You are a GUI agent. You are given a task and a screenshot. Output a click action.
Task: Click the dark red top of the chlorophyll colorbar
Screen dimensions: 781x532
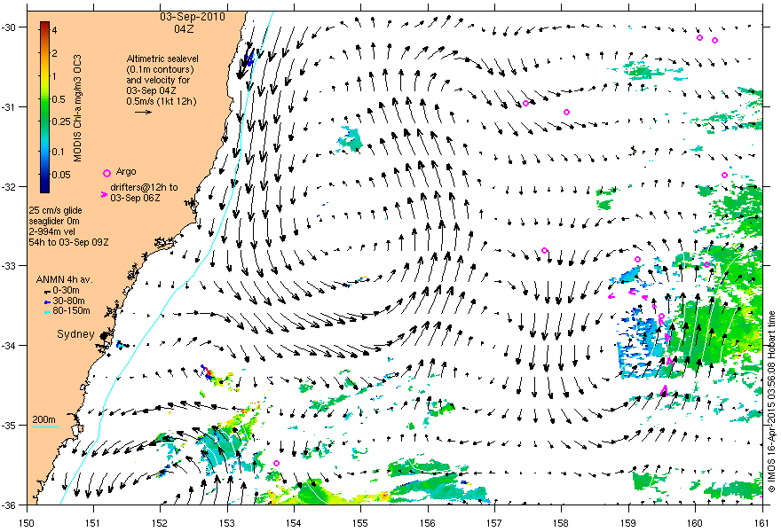pos(45,26)
